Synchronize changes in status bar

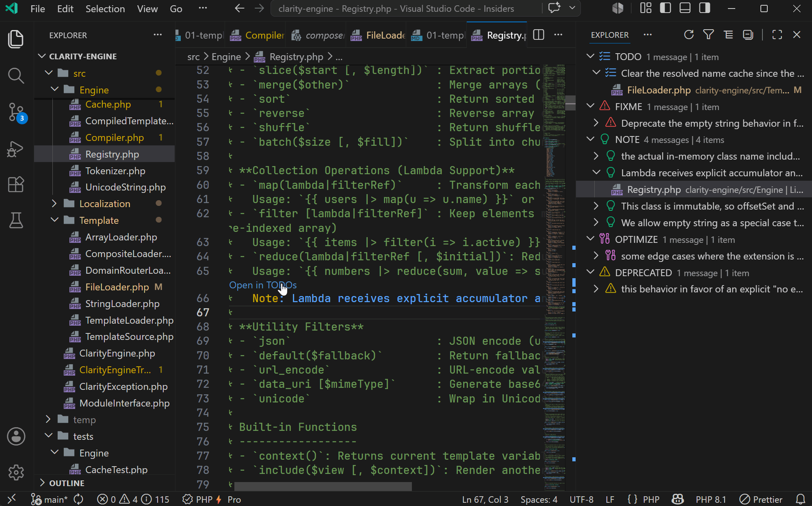point(78,499)
